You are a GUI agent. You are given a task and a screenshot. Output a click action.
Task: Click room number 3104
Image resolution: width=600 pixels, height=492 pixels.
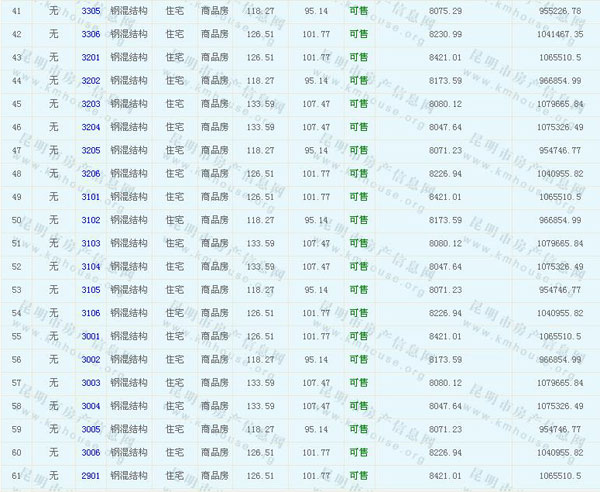pyautogui.click(x=90, y=267)
